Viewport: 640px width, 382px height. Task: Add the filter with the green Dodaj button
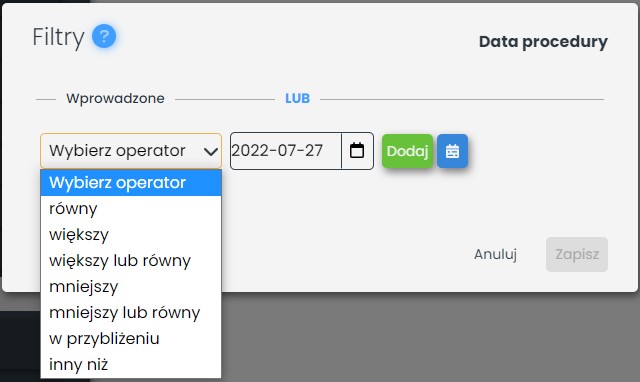pos(407,151)
